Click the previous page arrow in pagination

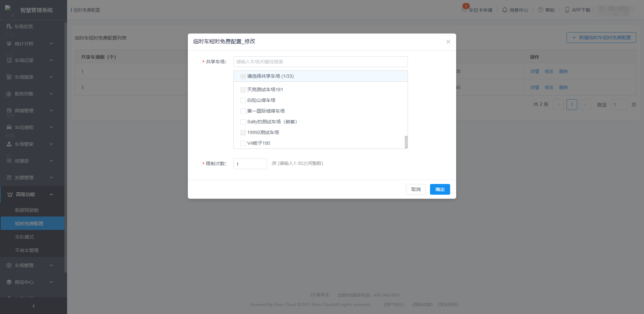coord(558,105)
